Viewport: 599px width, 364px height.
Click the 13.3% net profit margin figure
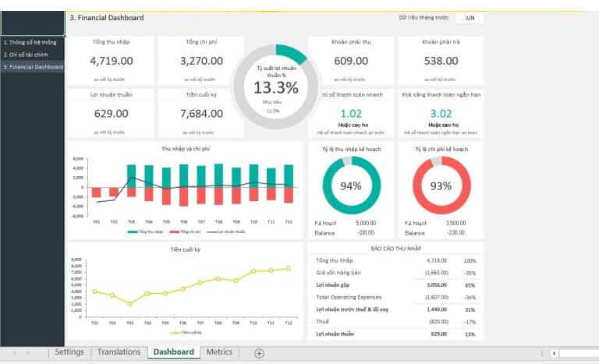pyautogui.click(x=276, y=88)
